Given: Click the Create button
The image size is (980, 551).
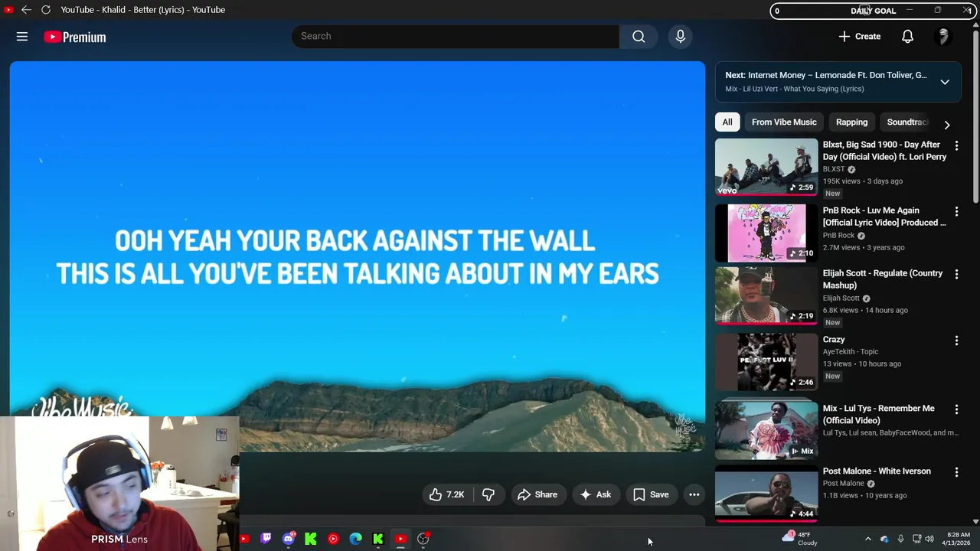Looking at the screenshot, I should coord(859,36).
